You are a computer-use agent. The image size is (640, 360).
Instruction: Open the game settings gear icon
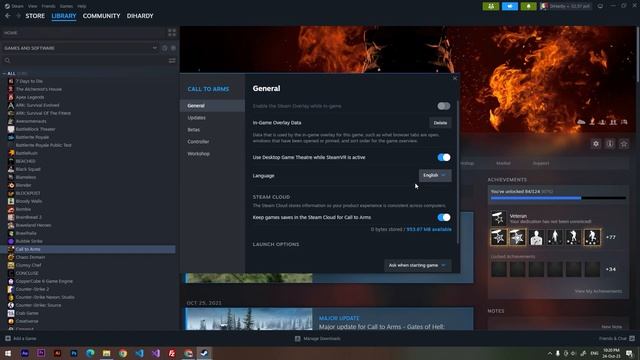pyautogui.click(x=596, y=144)
